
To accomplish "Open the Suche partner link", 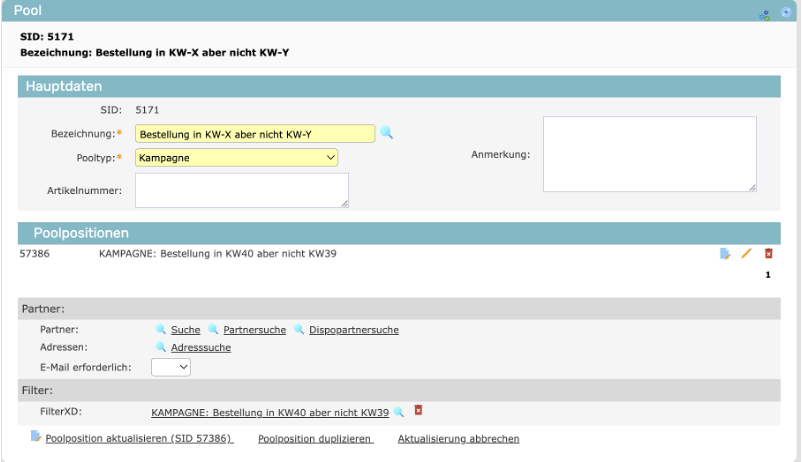I will (x=185, y=329).
